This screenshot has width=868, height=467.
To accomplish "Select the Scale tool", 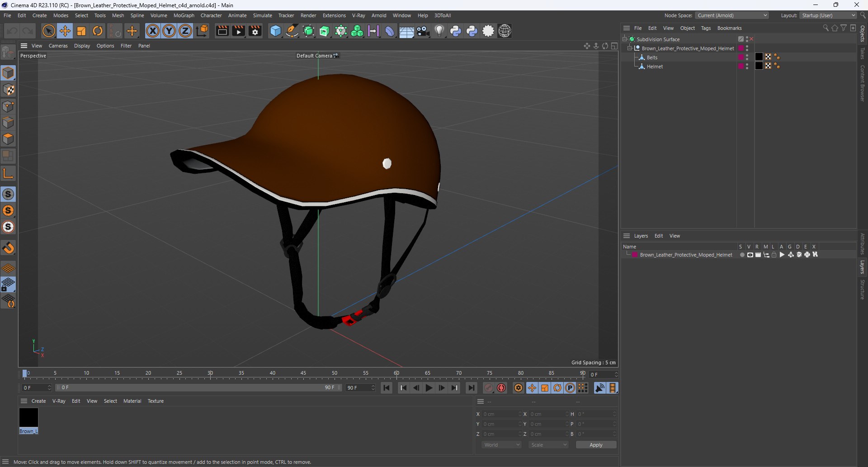I will pos(81,31).
